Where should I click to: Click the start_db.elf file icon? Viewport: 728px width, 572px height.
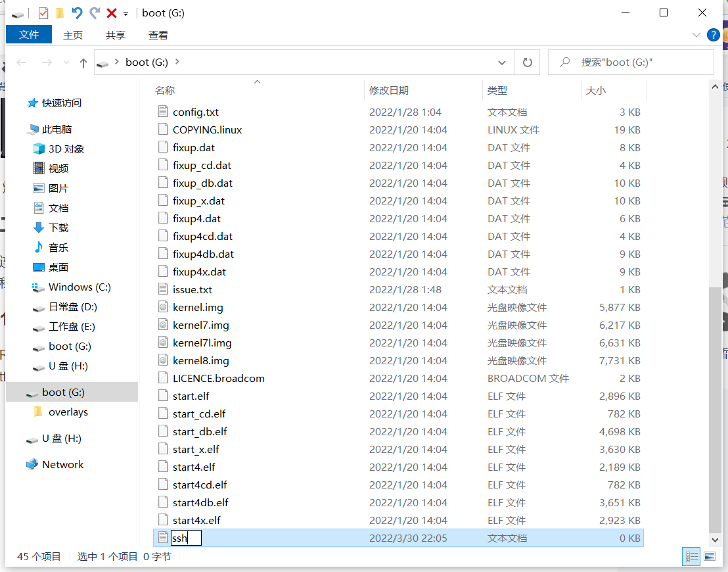pyautogui.click(x=163, y=431)
